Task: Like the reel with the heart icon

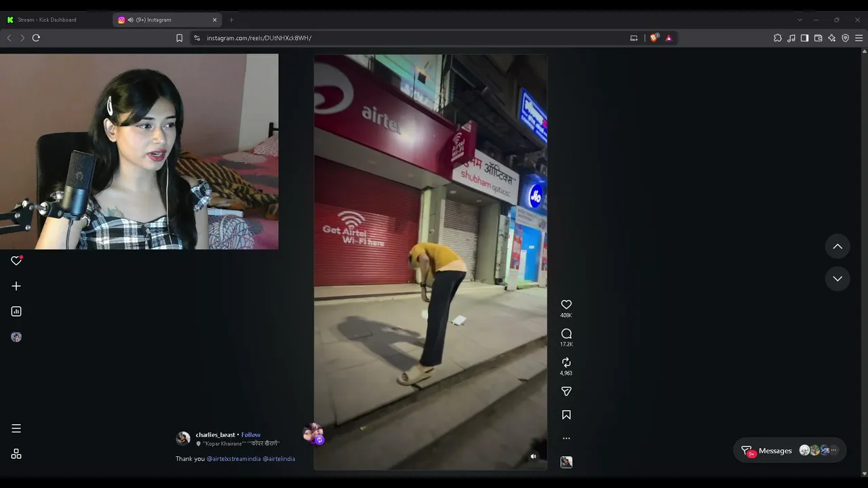Action: point(566,305)
